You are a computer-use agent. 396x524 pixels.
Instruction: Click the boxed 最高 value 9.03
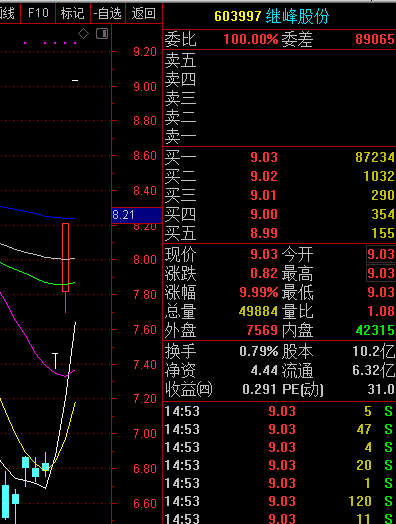click(x=381, y=273)
